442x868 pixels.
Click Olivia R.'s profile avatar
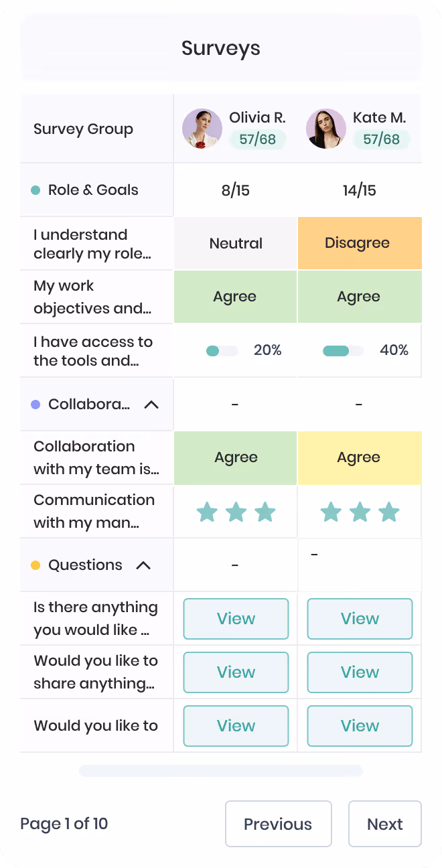(202, 129)
